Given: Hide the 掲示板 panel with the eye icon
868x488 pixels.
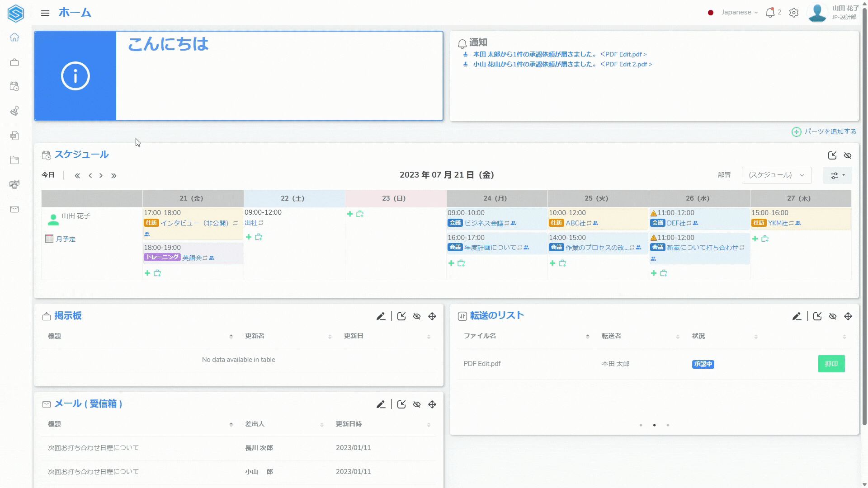Looking at the screenshot, I should 417,316.
